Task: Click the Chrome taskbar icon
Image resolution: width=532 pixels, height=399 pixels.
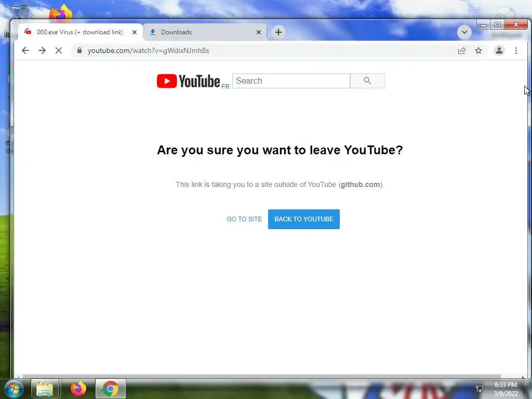Action: coord(111,389)
